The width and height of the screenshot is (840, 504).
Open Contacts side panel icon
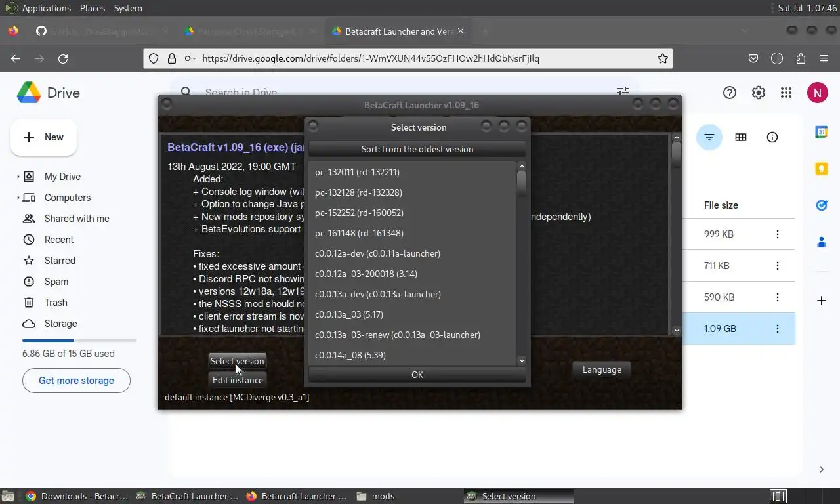click(x=821, y=242)
